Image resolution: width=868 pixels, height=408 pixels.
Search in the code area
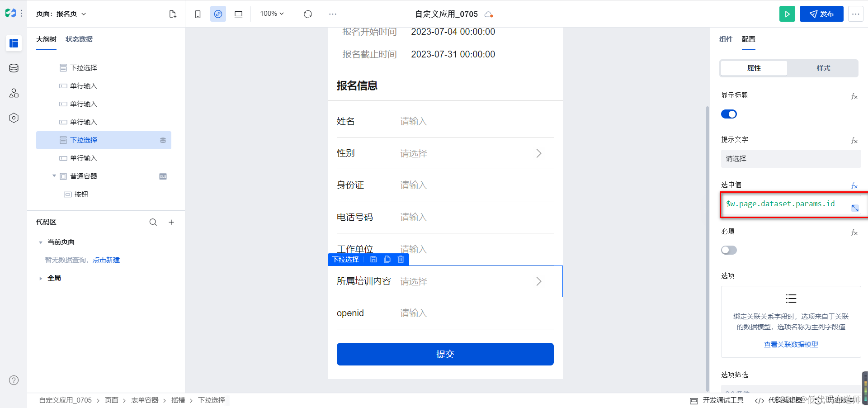153,222
